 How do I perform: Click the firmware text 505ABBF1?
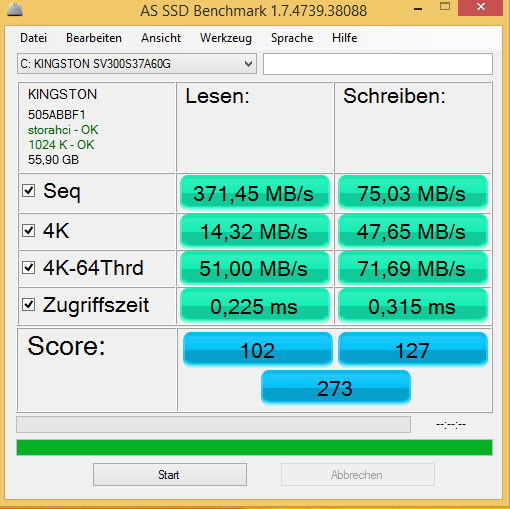pyautogui.click(x=57, y=115)
